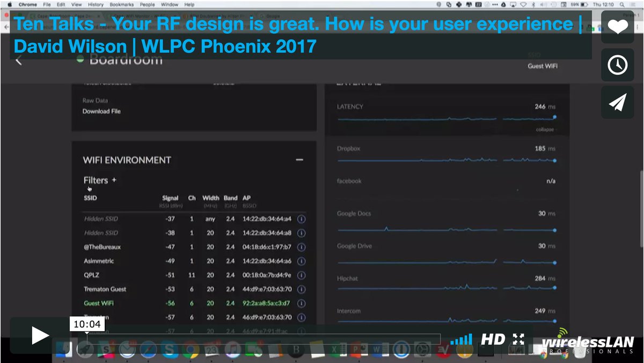644x363 pixels.
Task: Sort by the Ch column header
Action: point(192,198)
